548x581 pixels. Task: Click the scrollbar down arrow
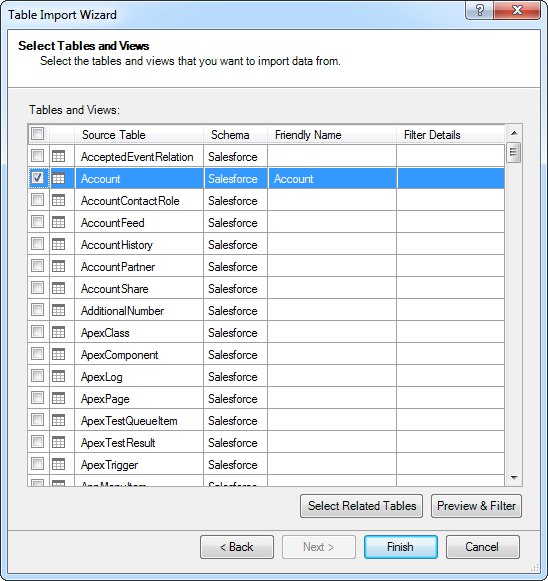(514, 478)
